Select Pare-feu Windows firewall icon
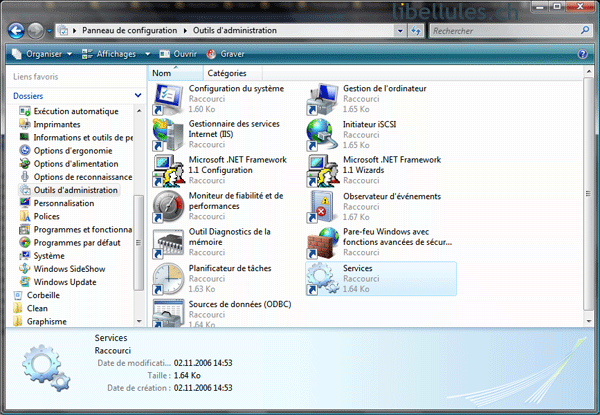 tap(323, 243)
